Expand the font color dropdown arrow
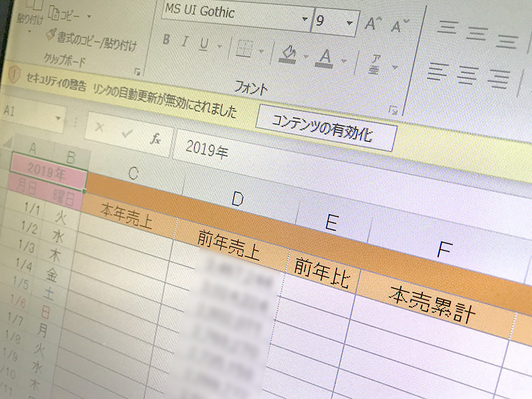This screenshot has height=399, width=532. point(344,61)
